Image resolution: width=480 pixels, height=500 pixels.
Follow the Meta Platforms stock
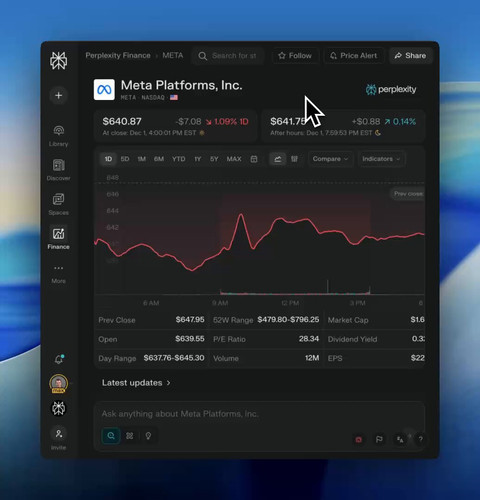pos(295,56)
